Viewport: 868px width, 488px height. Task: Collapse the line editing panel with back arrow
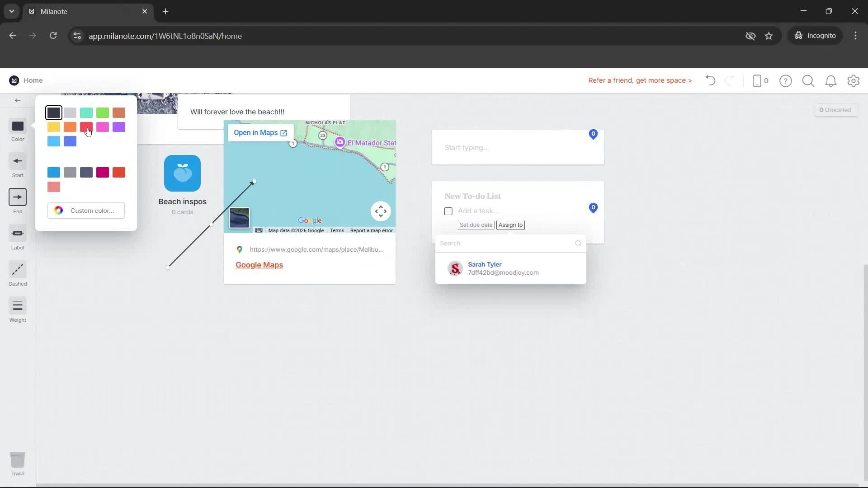click(18, 100)
